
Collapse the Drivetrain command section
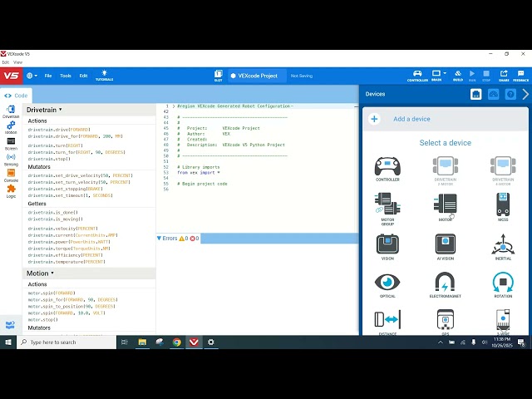[x=61, y=110]
